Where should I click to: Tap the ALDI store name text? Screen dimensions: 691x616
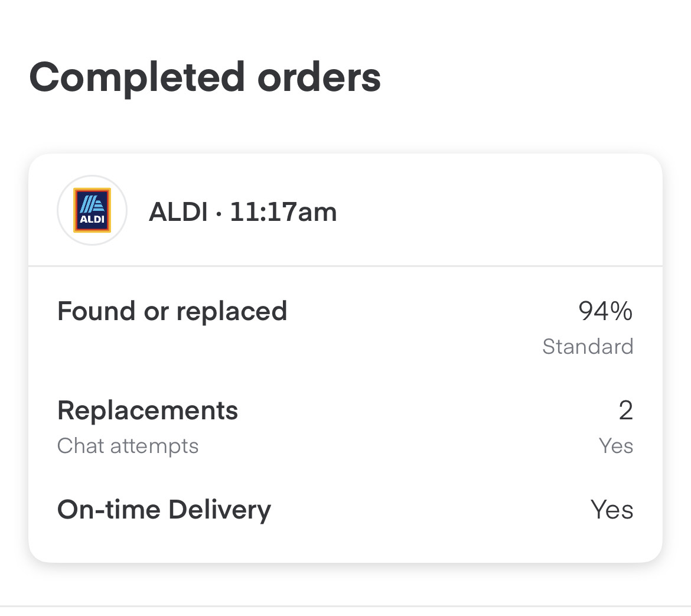pos(178,212)
